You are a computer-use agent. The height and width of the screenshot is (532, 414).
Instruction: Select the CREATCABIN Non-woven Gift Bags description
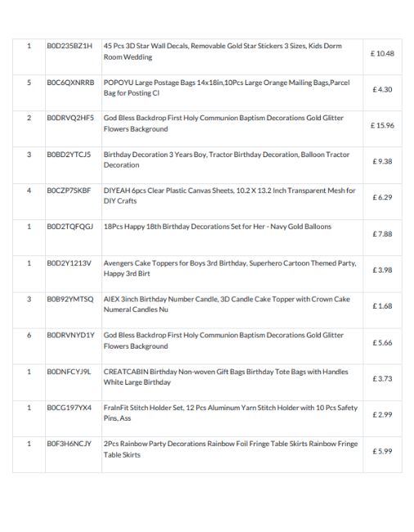coord(226,377)
